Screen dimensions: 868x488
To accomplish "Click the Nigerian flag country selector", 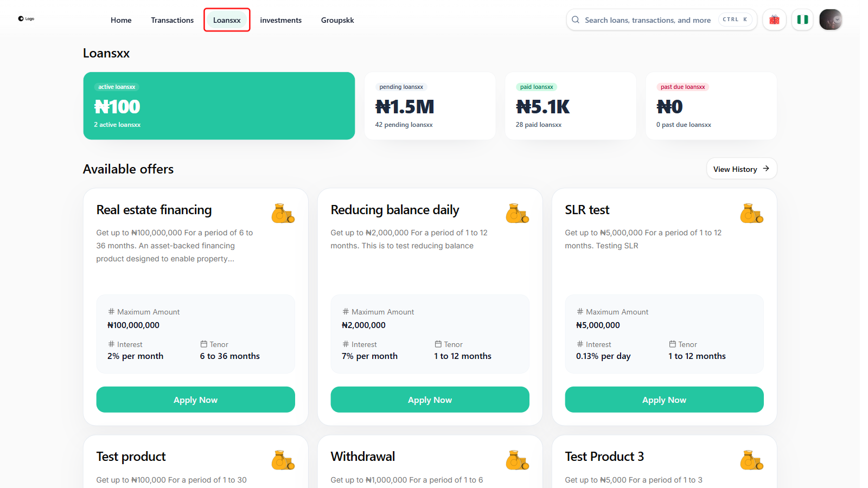I will tap(802, 20).
